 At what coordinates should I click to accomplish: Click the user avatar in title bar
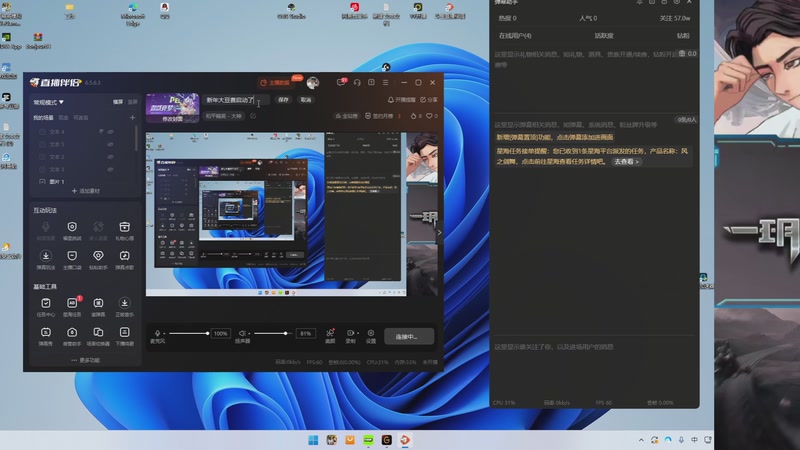tap(313, 82)
